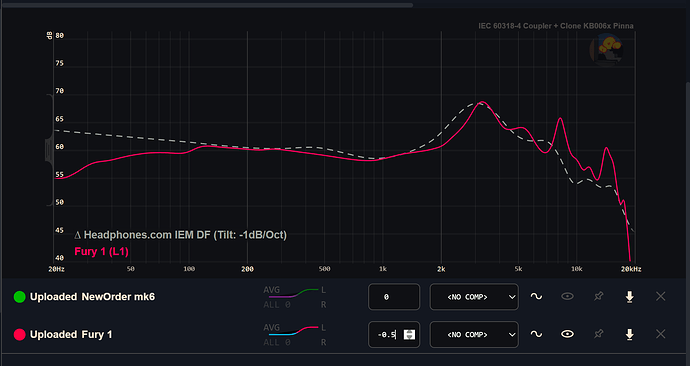Image resolution: width=690 pixels, height=366 pixels.
Task: Remove Fury 1 from the graph
Action: pos(661,334)
